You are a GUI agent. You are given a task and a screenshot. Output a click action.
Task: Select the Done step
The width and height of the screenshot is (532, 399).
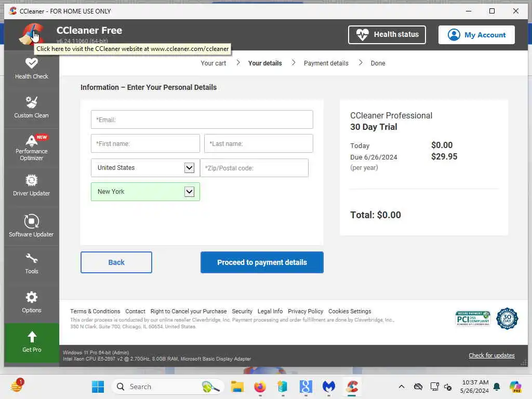pyautogui.click(x=378, y=63)
